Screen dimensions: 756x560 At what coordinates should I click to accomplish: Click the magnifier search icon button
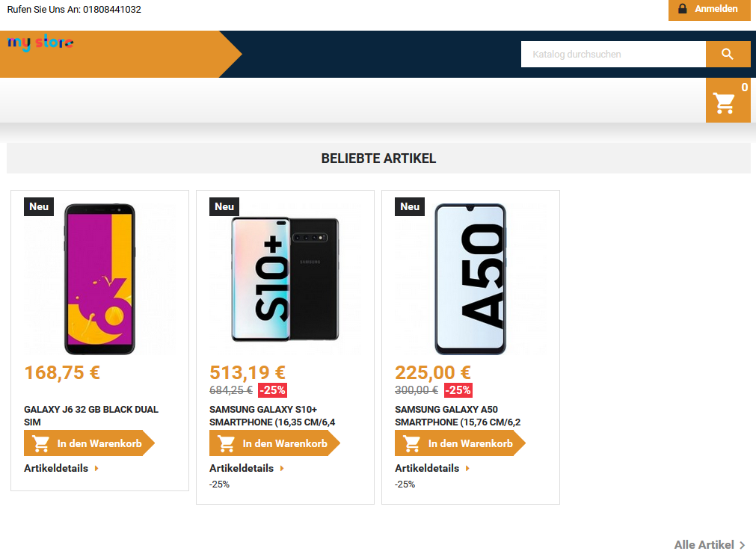tap(728, 54)
